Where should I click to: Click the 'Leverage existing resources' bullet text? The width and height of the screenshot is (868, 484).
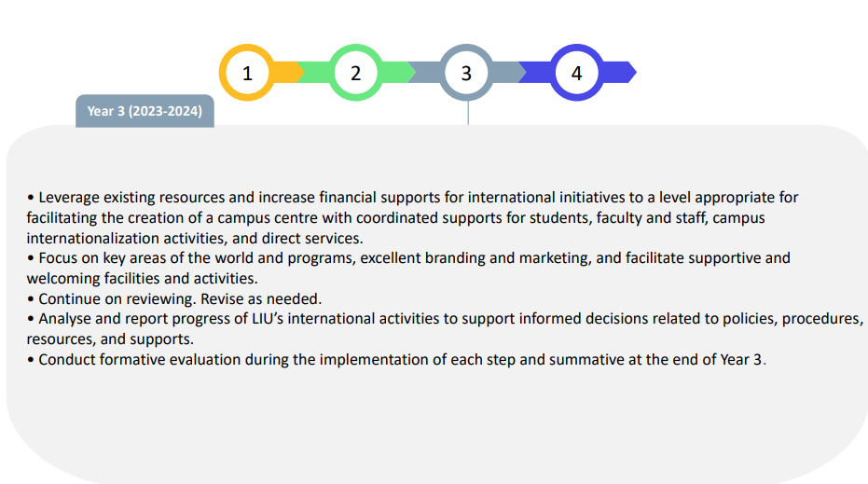coord(412,217)
